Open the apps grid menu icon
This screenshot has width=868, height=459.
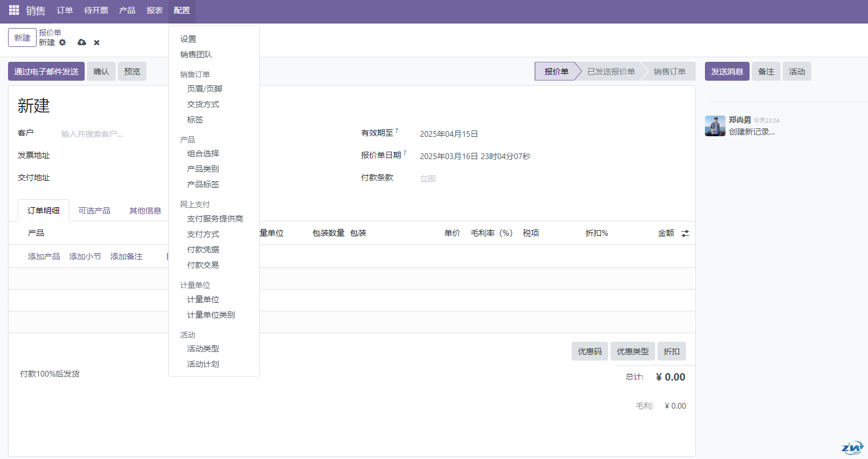pos(14,10)
